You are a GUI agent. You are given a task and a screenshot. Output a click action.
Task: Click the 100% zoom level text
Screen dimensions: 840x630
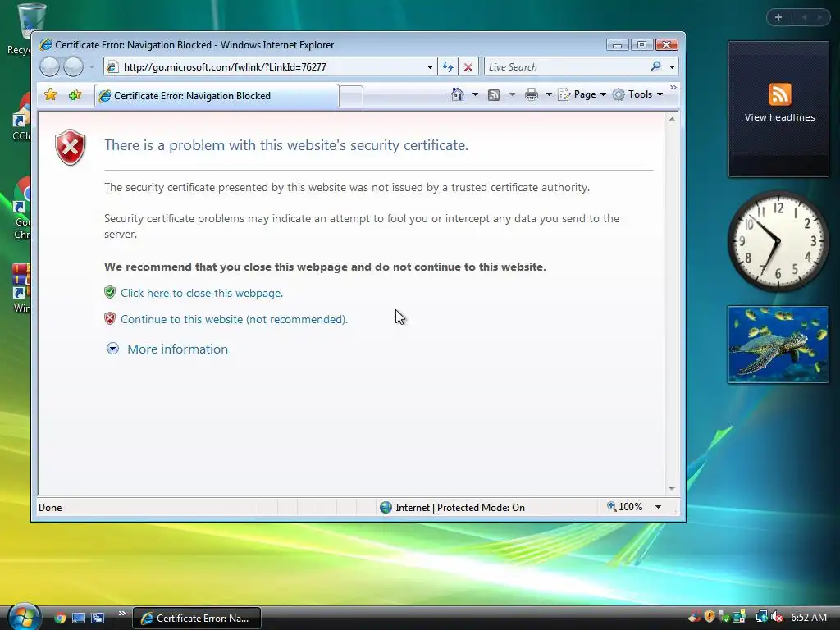pos(631,507)
